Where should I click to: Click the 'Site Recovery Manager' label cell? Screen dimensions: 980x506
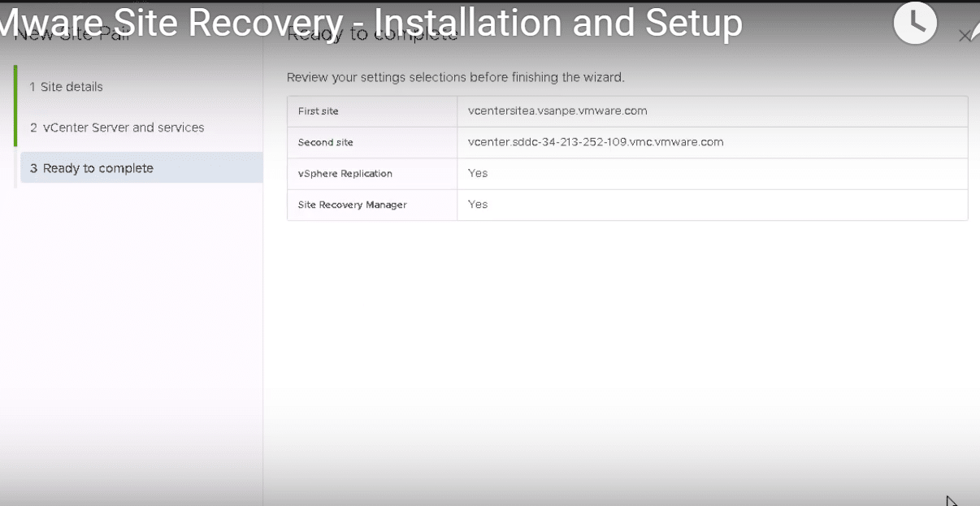point(372,205)
